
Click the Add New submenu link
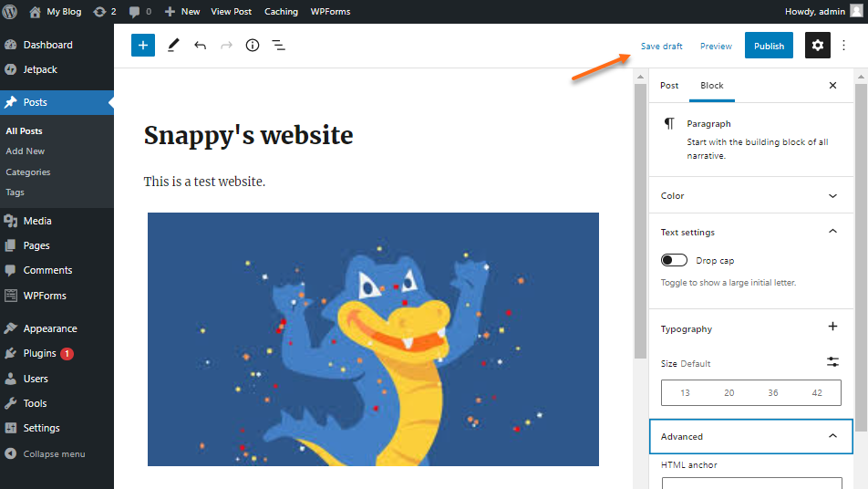(x=25, y=151)
